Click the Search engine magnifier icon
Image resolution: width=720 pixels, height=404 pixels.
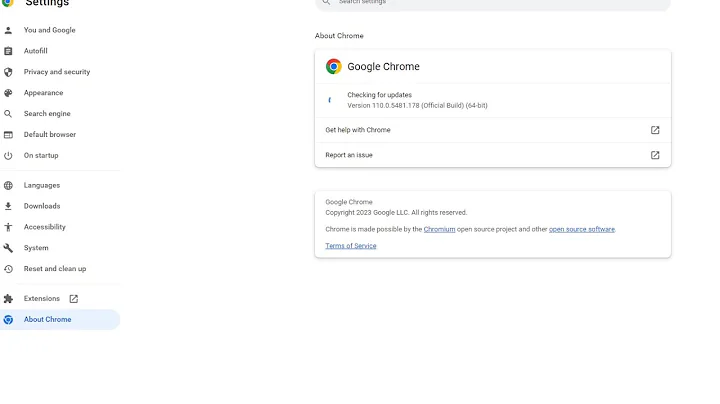click(x=8, y=114)
